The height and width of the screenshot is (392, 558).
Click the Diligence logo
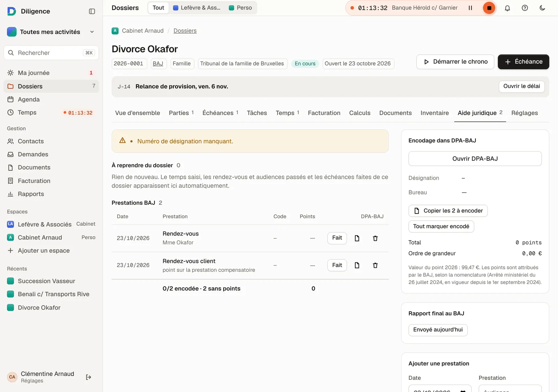coord(12,11)
